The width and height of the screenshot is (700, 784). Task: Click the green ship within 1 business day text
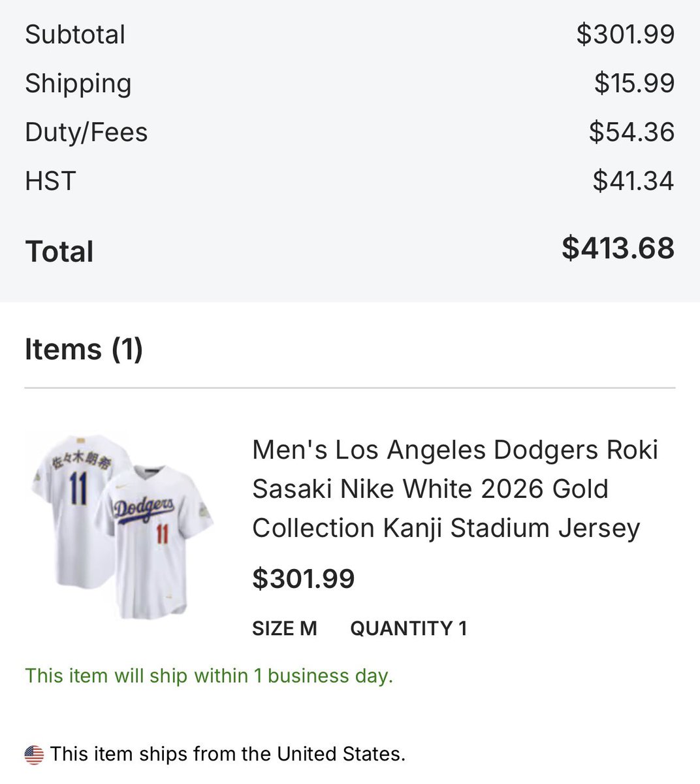[209, 676]
